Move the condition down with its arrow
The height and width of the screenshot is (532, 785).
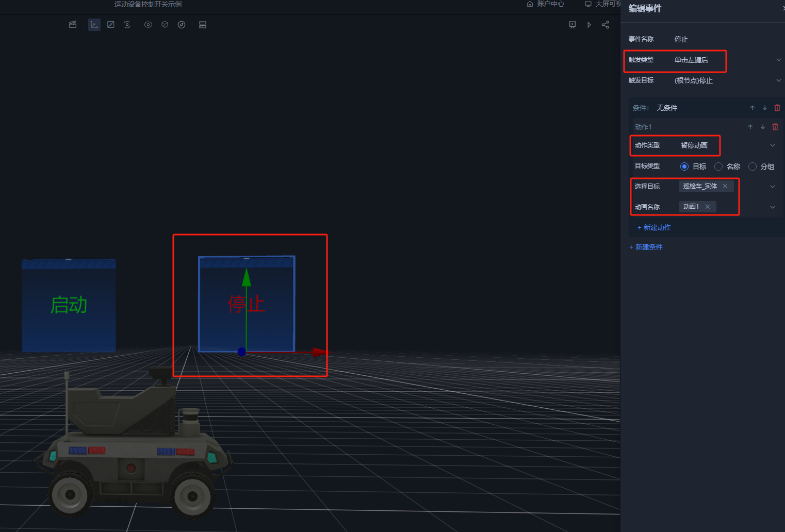click(765, 108)
